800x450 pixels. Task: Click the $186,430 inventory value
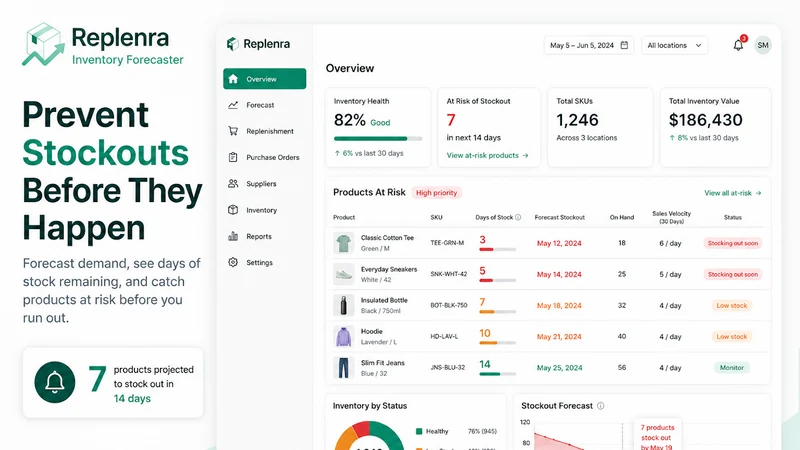click(x=706, y=120)
